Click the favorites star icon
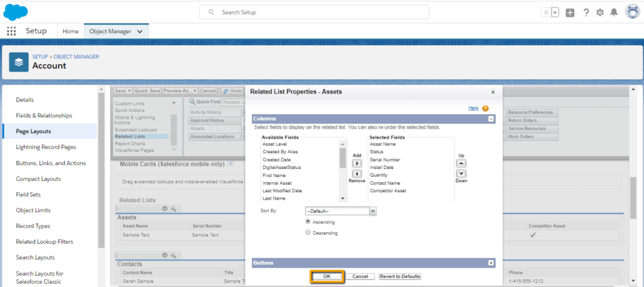This screenshot has height=287, width=644. [546, 13]
